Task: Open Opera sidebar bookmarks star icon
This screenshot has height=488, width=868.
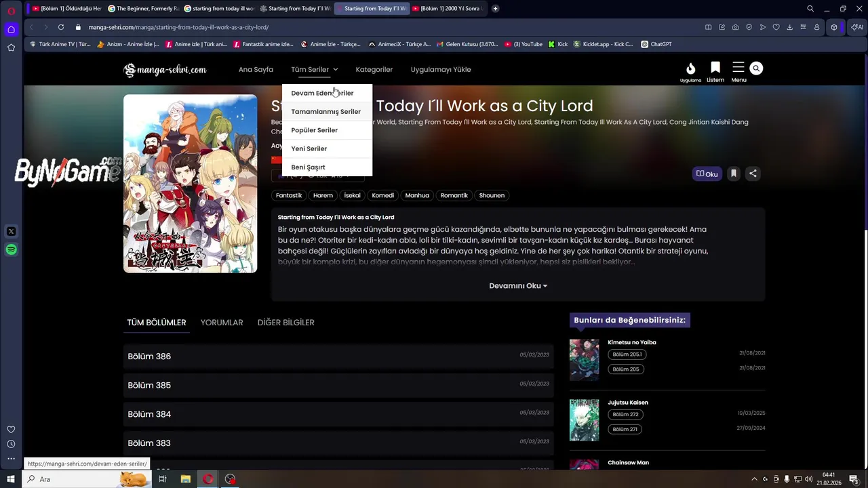Action: (x=11, y=47)
